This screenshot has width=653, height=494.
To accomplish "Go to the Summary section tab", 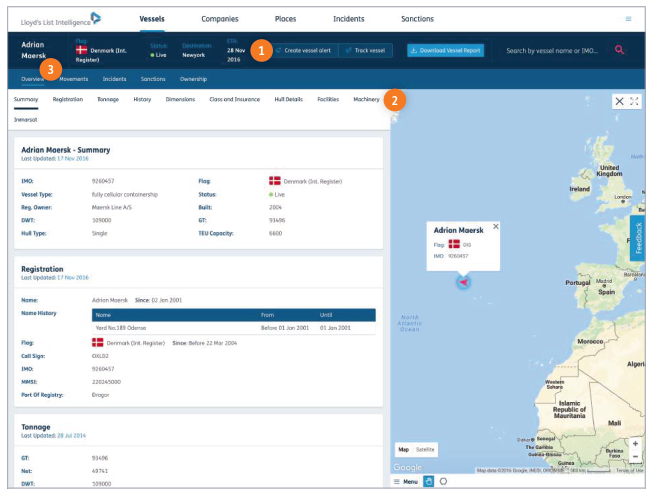I will (x=26, y=99).
